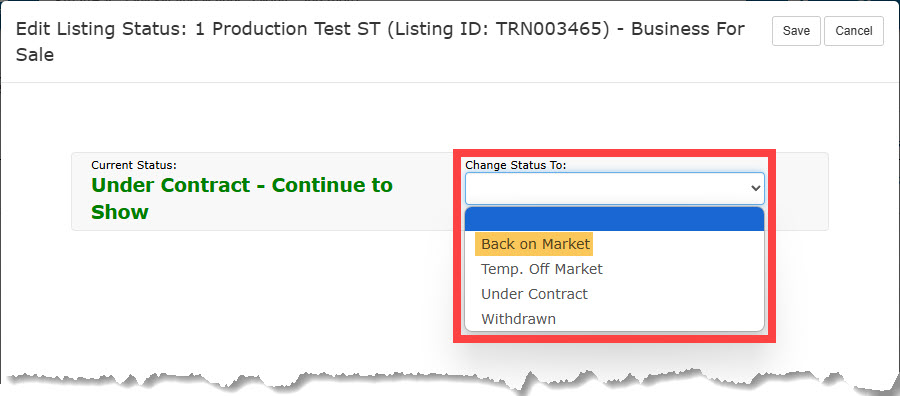The image size is (900, 396).
Task: Click the word Show in current status
Action: tap(120, 212)
